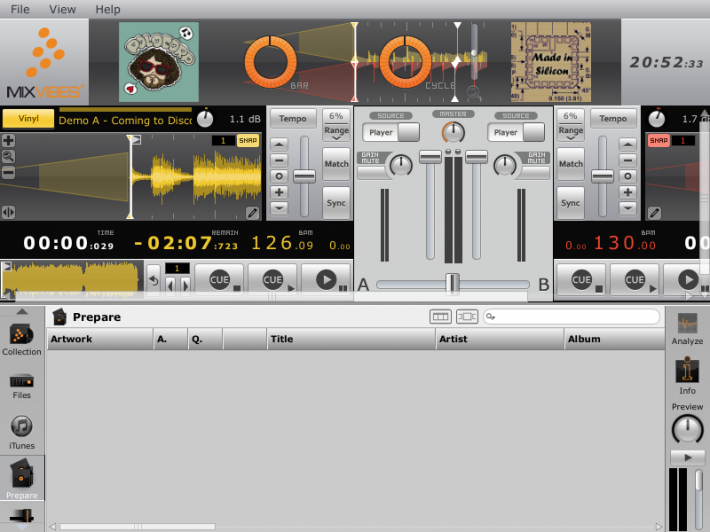The image size is (710, 532).
Task: Open the File menu
Action: (x=20, y=9)
